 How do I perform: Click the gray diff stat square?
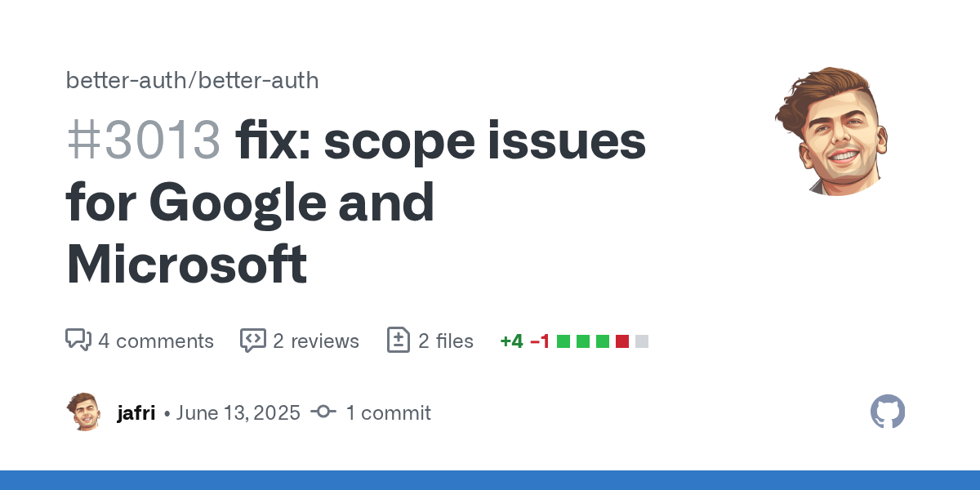[x=642, y=341]
